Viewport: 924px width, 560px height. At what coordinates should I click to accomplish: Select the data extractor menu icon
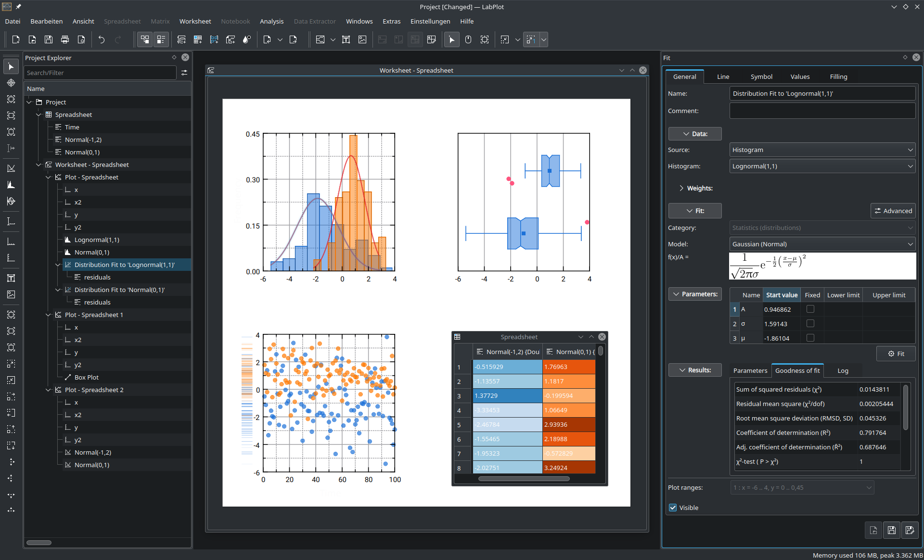(315, 21)
